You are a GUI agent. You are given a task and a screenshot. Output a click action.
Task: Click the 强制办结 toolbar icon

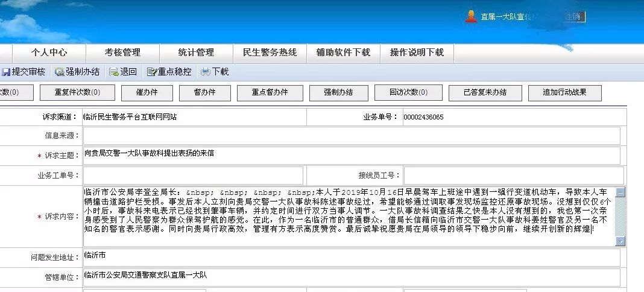click(60, 72)
